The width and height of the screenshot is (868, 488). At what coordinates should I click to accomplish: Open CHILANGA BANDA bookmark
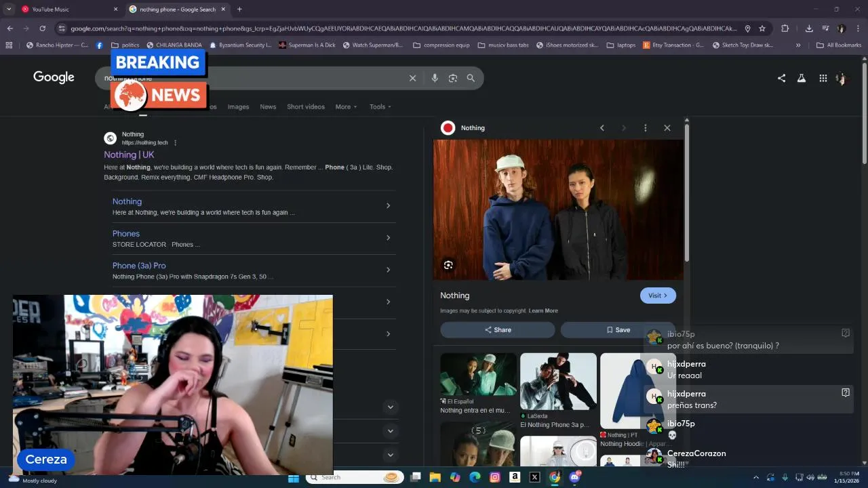click(175, 45)
